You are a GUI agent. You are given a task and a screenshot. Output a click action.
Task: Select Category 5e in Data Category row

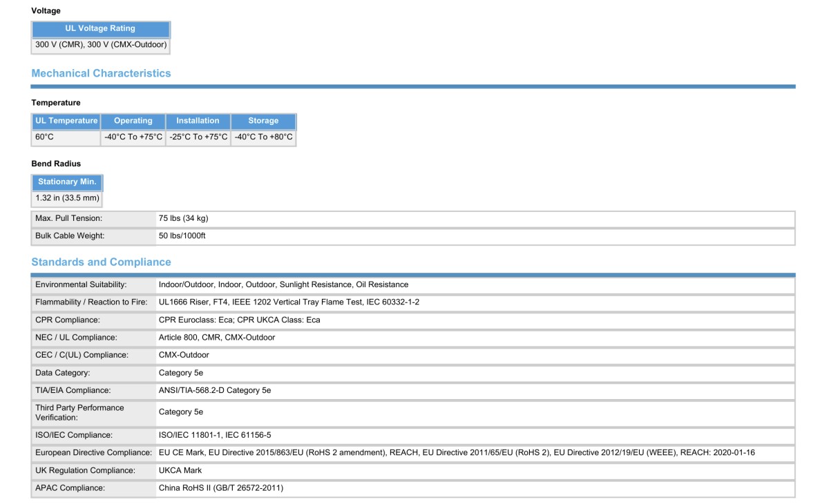coord(181,373)
